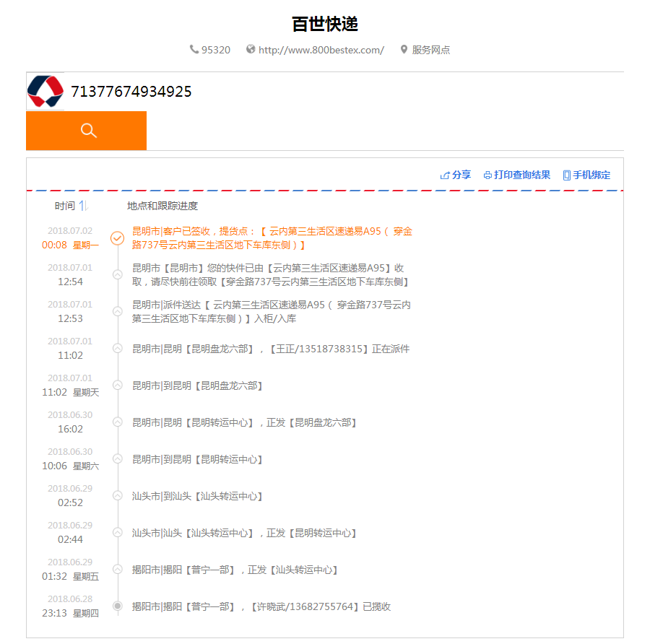Open the http://www.800bestex.com/ website link
650x644 pixels.
pyautogui.click(x=321, y=50)
